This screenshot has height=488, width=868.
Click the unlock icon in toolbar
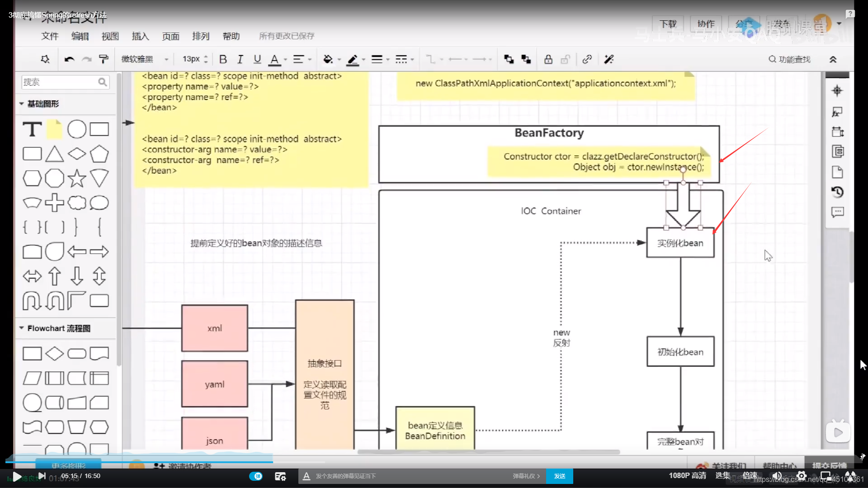coord(565,59)
